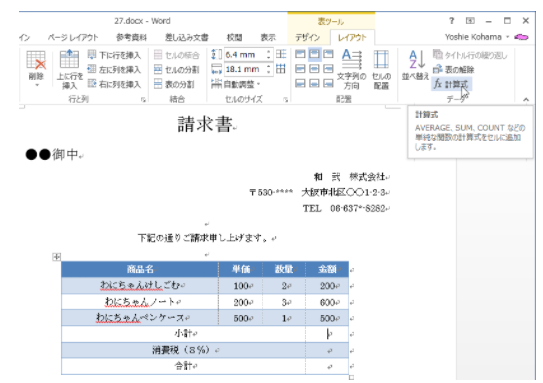Insert a column to the right (右に列を挿入)
This screenshot has width=543, height=383.
(114, 84)
